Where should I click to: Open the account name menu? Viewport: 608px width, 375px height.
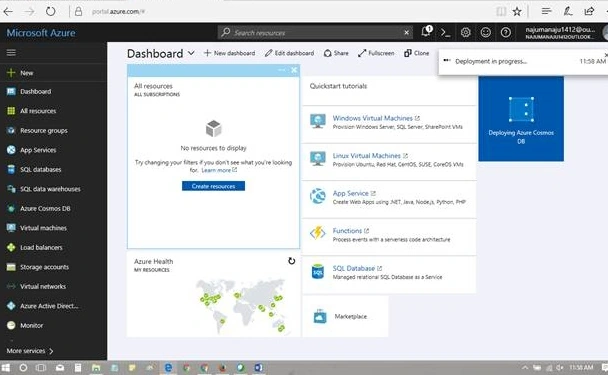[x=560, y=33]
